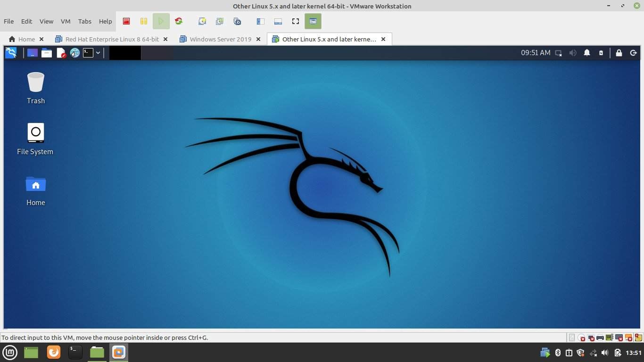Screen dimensions: 644x362
Task: Close the Other Linux 5.x tab
Action: click(x=383, y=39)
